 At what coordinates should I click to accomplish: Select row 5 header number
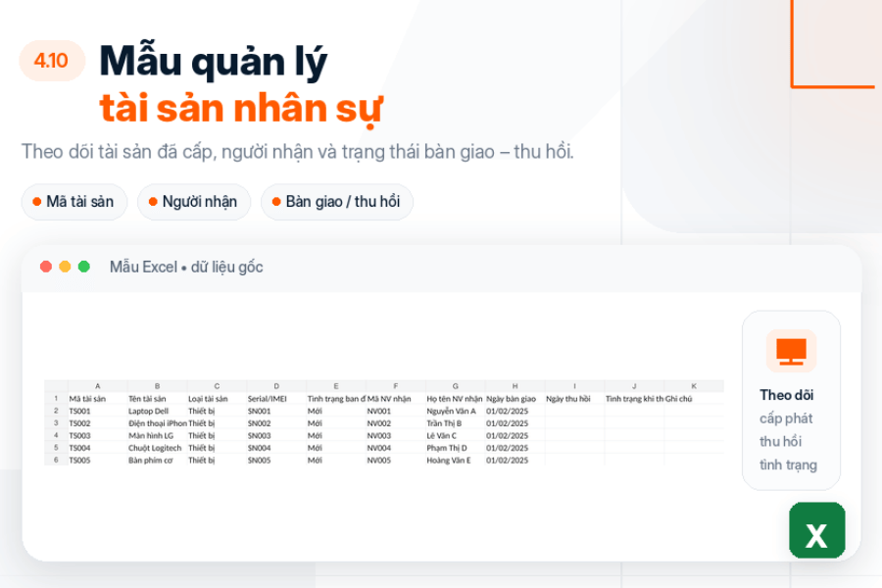(56, 448)
